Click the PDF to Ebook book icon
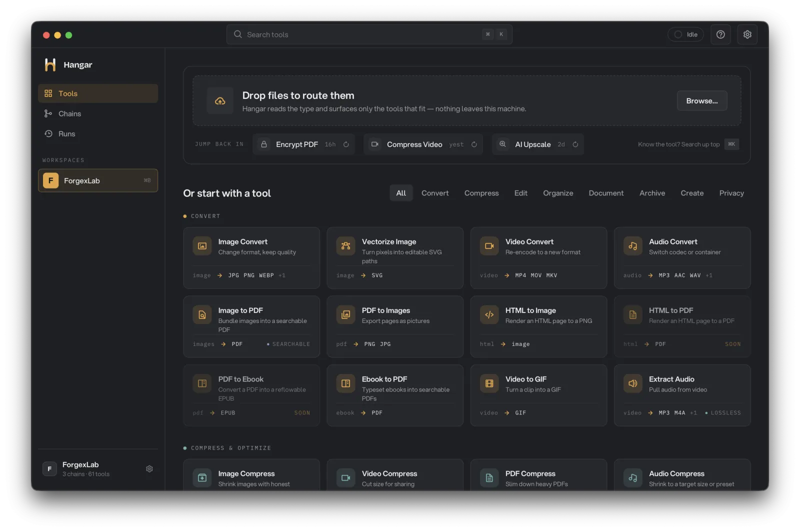 [x=202, y=383]
